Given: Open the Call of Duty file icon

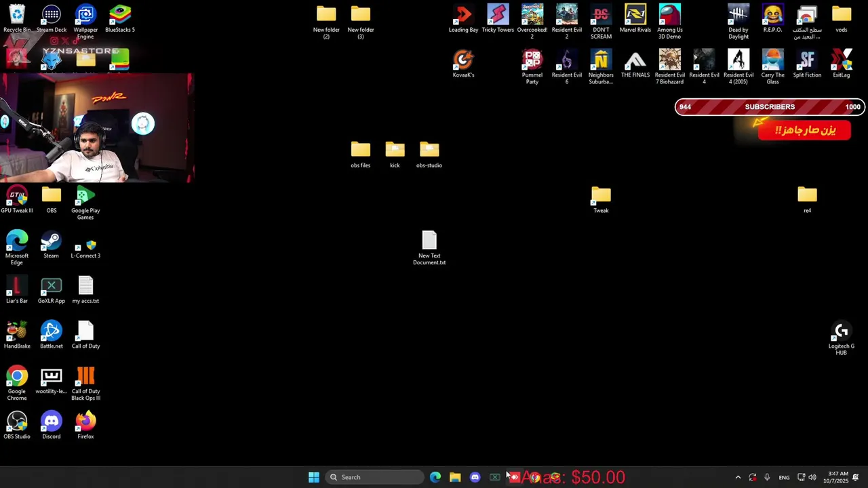Looking at the screenshot, I should point(85,335).
